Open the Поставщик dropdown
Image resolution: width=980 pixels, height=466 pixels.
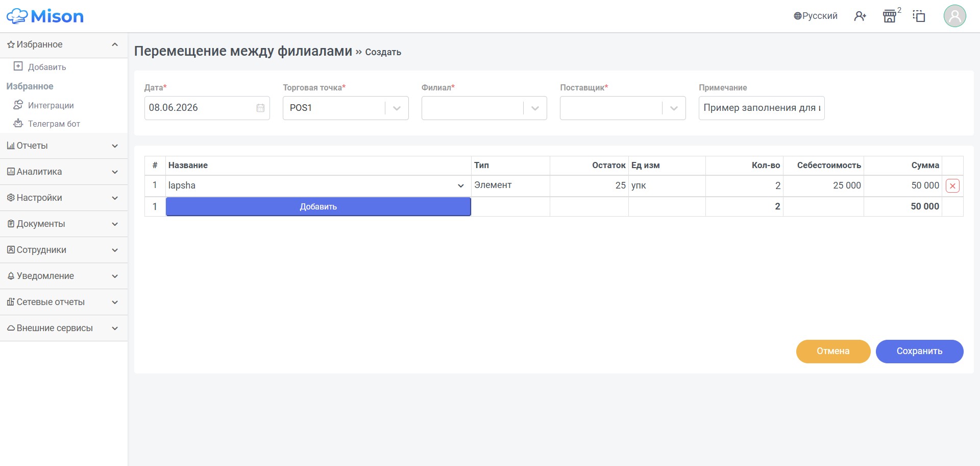(x=623, y=108)
